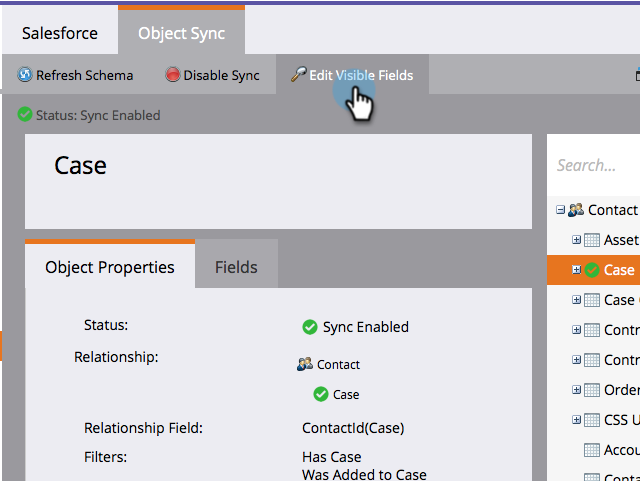Click the green check icon on Case tree item

pos(592,270)
